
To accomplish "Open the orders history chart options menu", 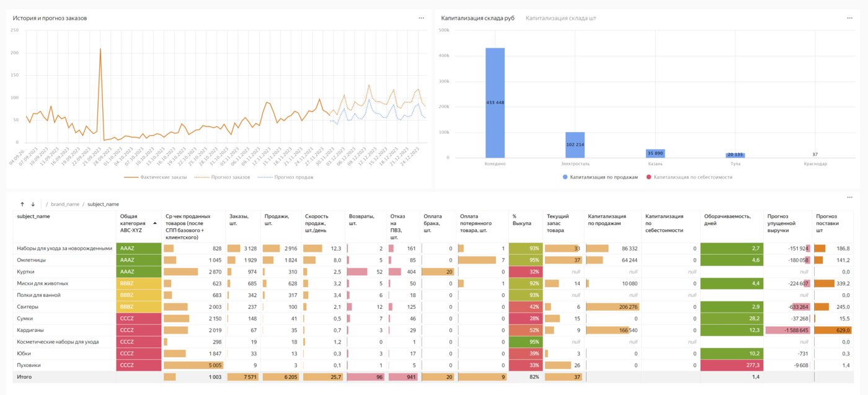I will (x=422, y=18).
